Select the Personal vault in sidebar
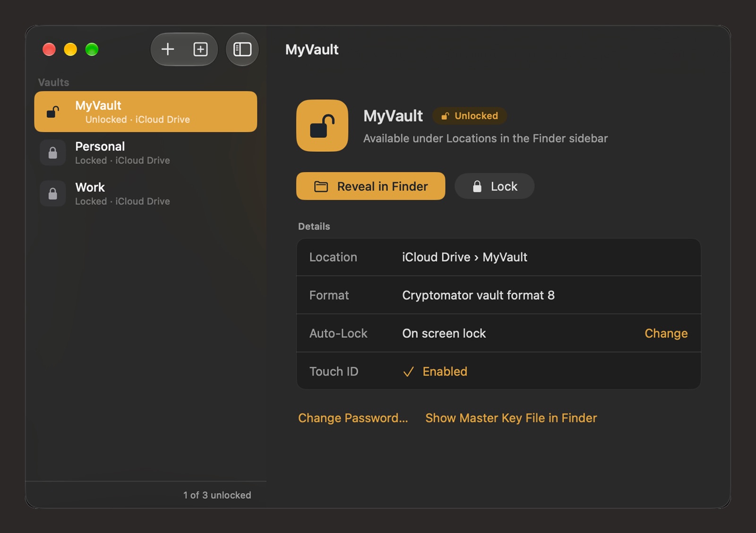The image size is (756, 533). (x=146, y=153)
